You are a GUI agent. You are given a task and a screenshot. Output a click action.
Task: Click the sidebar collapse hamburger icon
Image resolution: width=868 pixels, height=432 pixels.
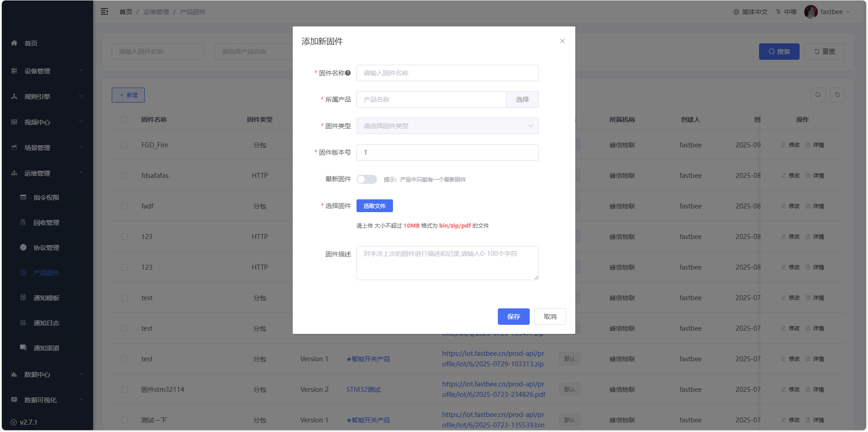point(104,11)
